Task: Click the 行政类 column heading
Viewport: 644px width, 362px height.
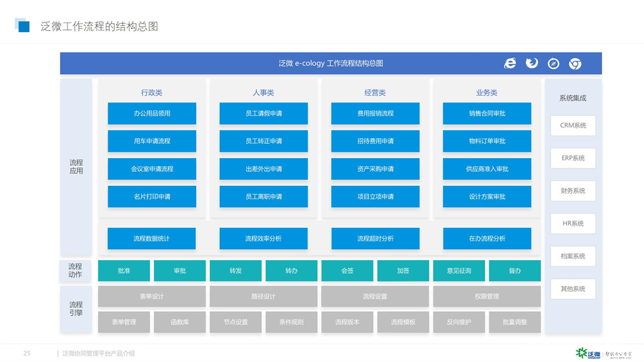Action: (x=151, y=93)
